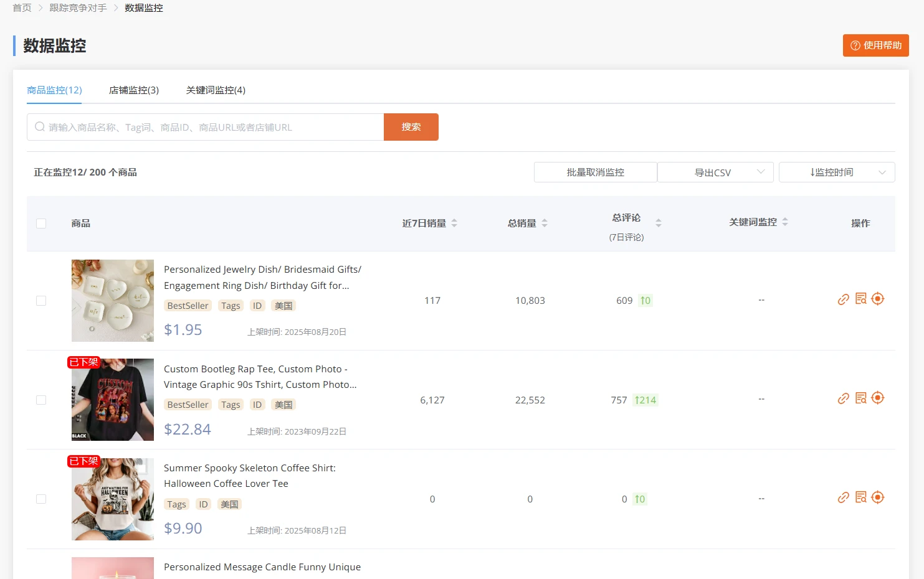Sort by 总评论 using its sort arrows

[x=659, y=223]
